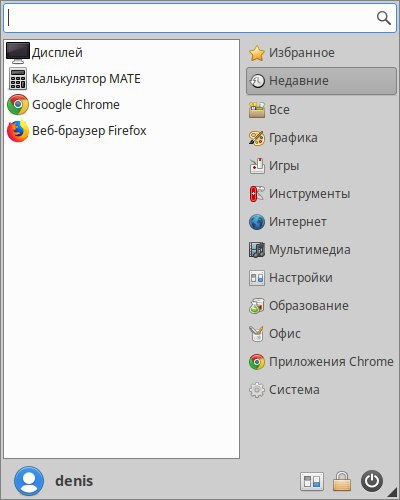Screen dimensions: 400x500
Task: Click the denis user avatar icon
Action: 29,481
